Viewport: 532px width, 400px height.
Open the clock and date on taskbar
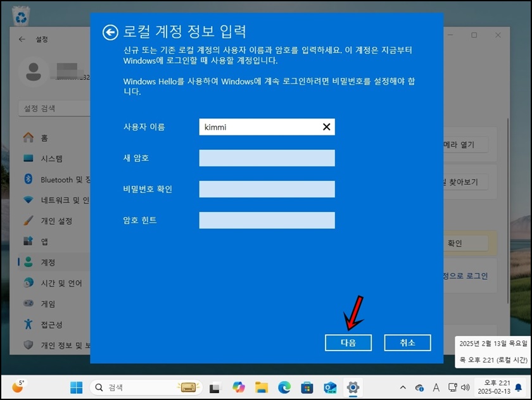coord(493,387)
